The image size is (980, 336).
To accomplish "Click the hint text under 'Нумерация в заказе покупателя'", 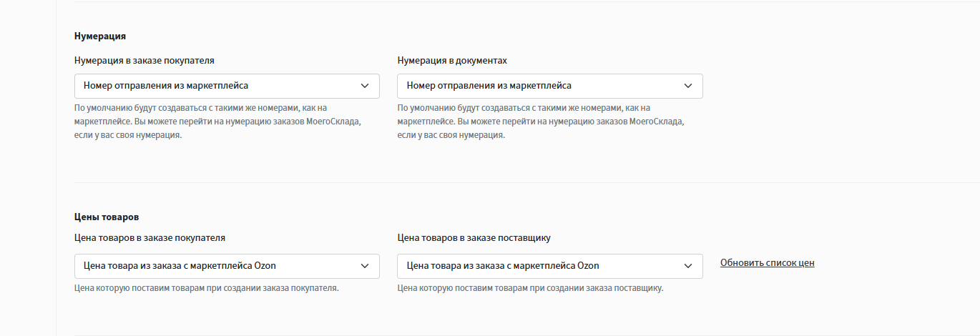I will (217, 122).
